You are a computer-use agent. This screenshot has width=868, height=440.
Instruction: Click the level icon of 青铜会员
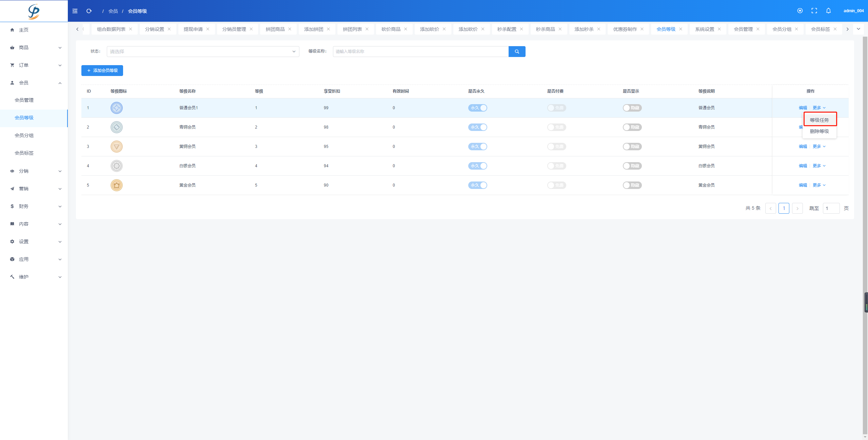coord(117,127)
